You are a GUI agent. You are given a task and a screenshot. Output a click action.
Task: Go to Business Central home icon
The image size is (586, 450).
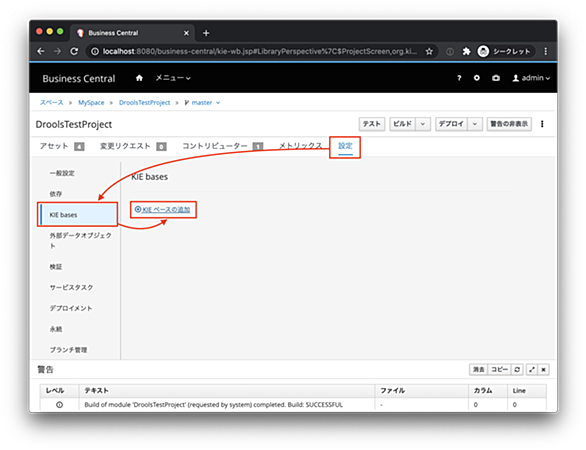[139, 78]
